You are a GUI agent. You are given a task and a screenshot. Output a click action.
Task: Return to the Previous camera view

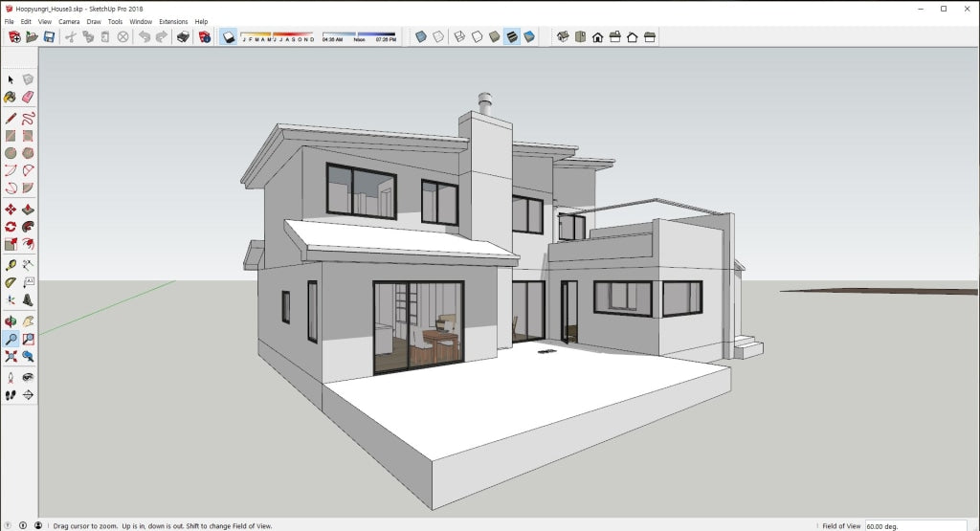[28, 357]
